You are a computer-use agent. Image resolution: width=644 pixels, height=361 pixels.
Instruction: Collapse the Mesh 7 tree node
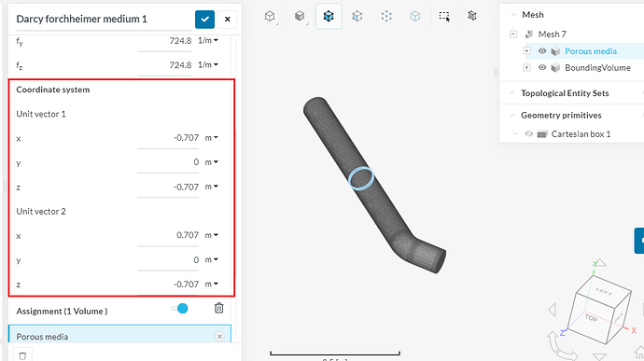[x=513, y=35]
